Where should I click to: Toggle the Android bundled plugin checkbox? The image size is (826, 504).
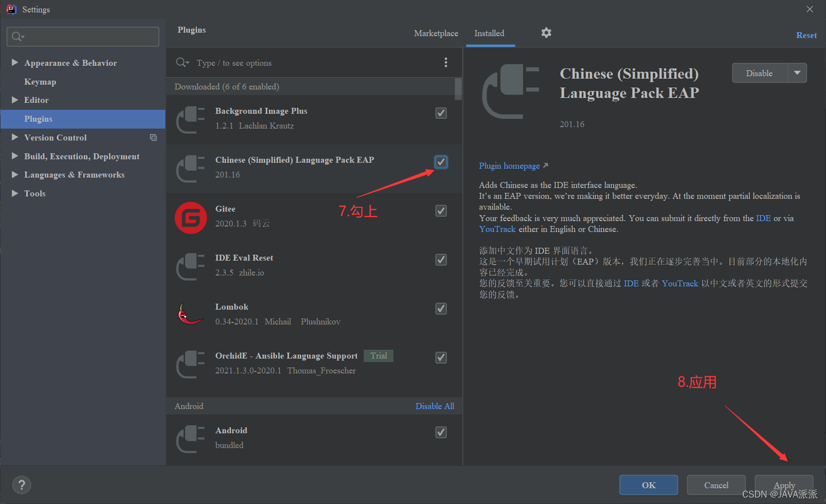(x=441, y=432)
